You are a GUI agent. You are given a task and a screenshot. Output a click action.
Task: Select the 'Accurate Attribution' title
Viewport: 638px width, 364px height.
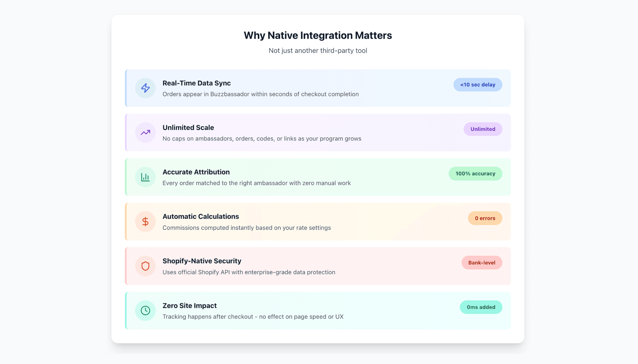coord(196,172)
